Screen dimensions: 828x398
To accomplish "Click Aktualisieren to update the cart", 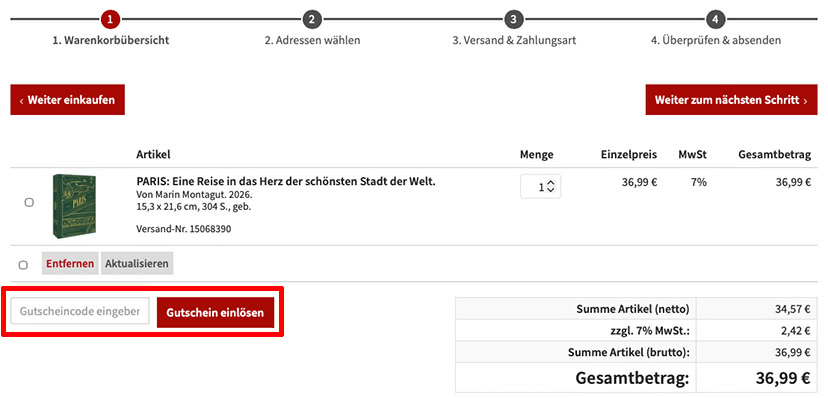I will [137, 263].
